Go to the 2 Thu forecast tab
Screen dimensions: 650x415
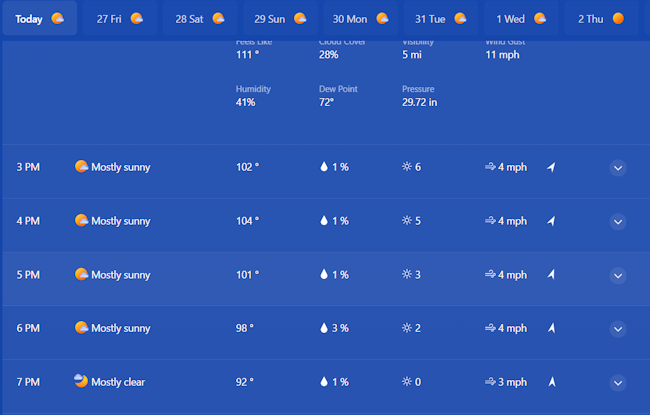[x=602, y=18]
